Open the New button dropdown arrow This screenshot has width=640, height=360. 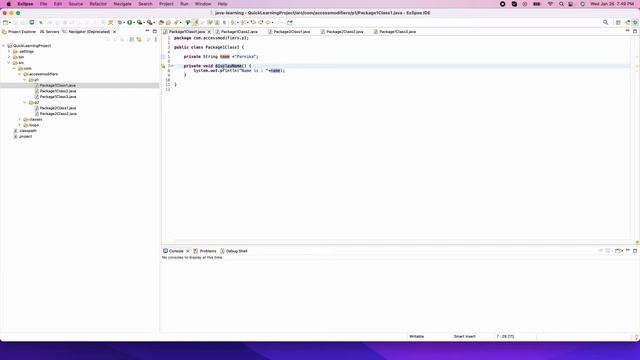pyautogui.click(x=10, y=23)
